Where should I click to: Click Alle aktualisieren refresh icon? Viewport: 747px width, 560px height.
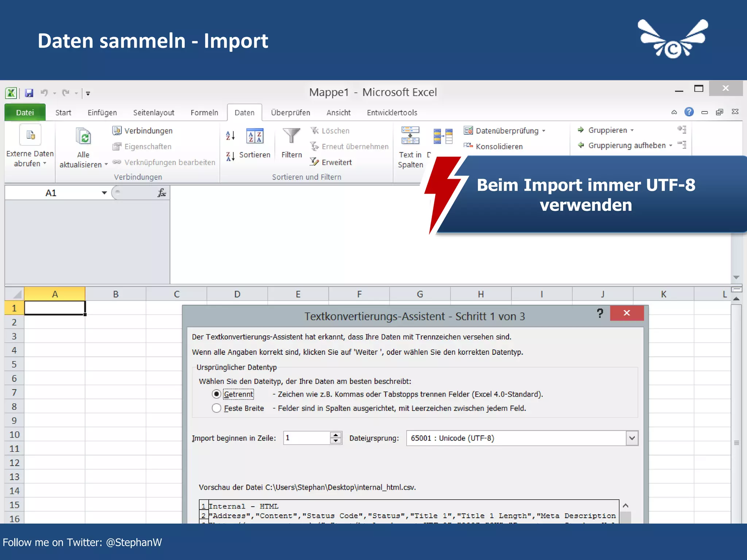tap(83, 136)
